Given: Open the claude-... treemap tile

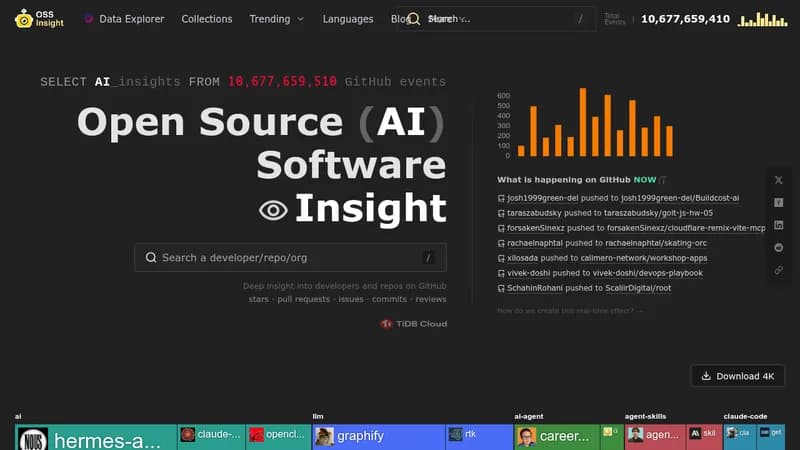Looking at the screenshot, I should (x=211, y=436).
